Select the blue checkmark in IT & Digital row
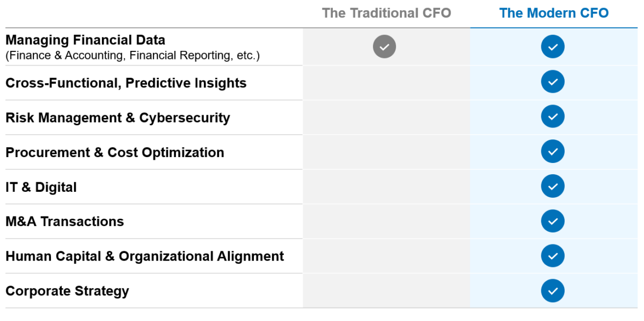This screenshot has width=644, height=321. (553, 186)
